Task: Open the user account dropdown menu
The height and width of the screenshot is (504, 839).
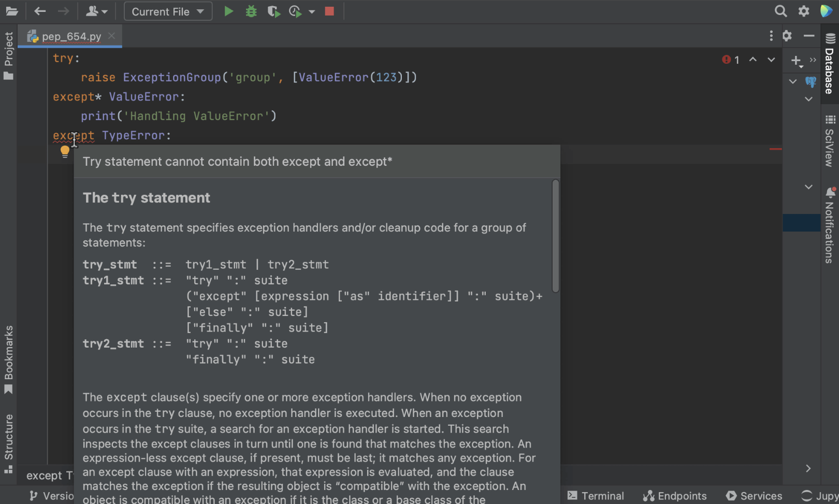Action: pos(96,11)
